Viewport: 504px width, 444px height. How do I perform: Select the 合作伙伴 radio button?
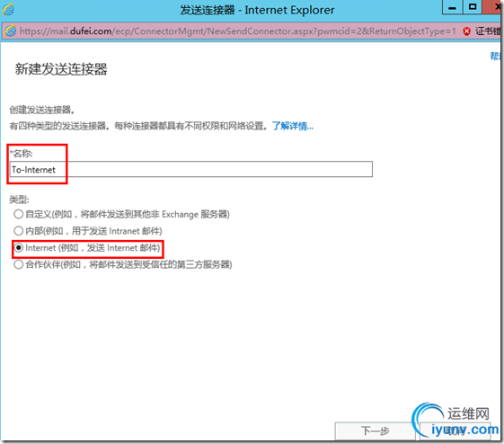(18, 264)
